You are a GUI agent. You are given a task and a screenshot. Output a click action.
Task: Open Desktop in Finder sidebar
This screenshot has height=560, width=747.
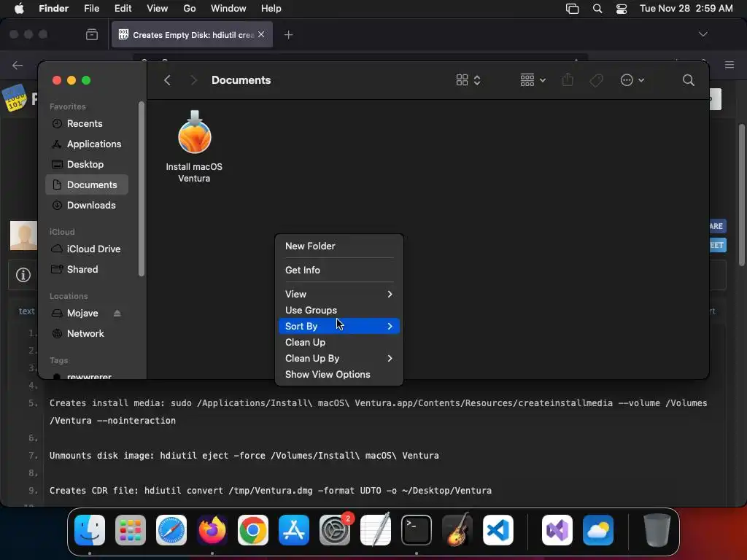(x=87, y=164)
